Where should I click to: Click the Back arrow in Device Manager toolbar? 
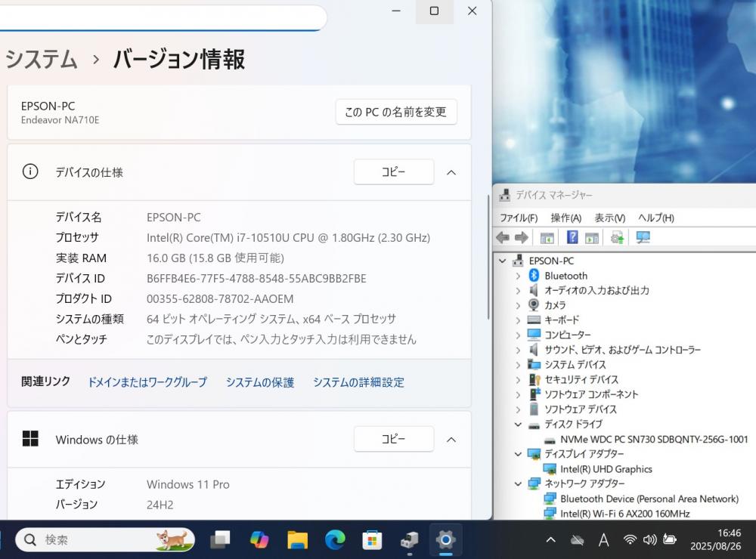pyautogui.click(x=503, y=237)
